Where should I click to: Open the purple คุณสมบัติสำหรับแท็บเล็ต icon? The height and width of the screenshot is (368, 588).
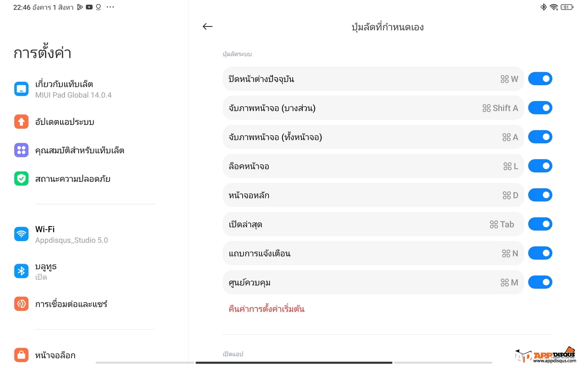point(21,150)
